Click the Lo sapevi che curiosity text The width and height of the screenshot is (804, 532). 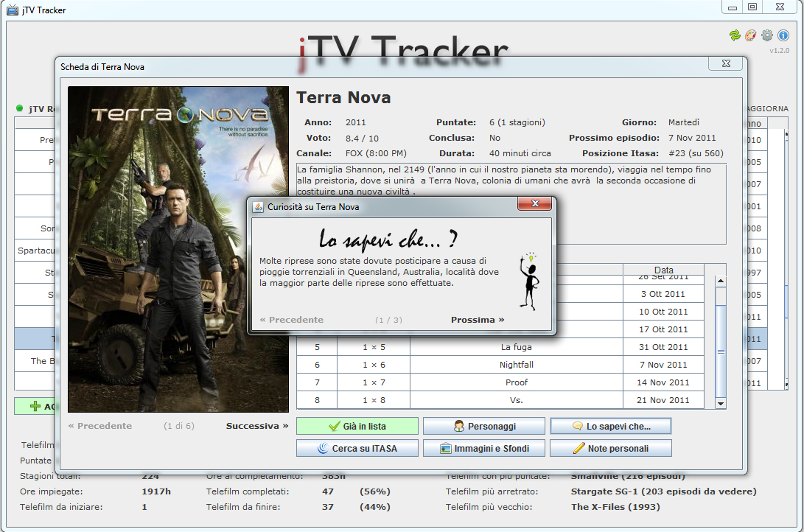click(x=379, y=272)
